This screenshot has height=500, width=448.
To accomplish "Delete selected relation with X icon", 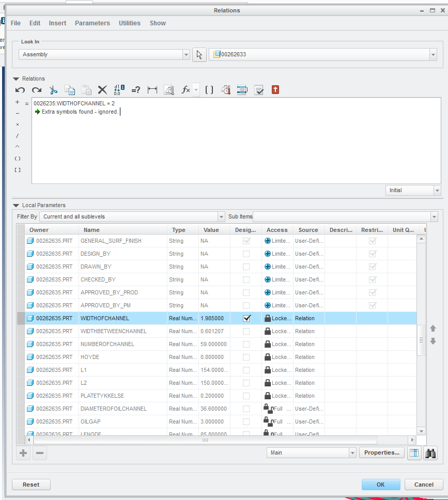I will coord(102,90).
